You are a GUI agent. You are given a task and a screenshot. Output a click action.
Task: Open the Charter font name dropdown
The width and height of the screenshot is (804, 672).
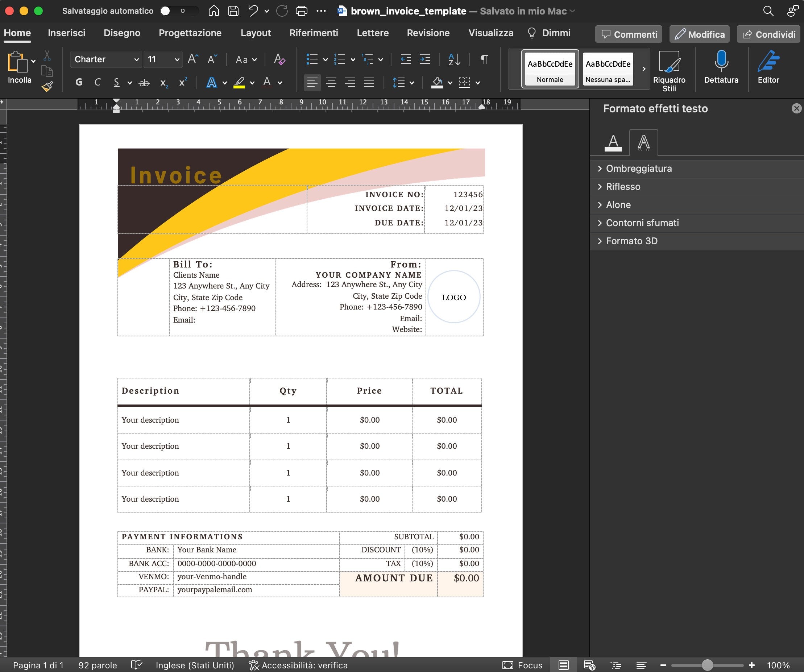106,59
